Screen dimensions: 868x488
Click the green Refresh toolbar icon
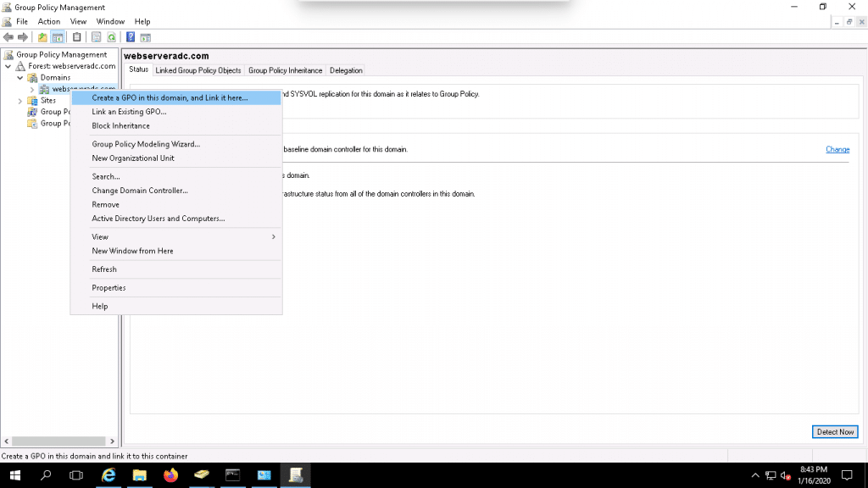[112, 37]
